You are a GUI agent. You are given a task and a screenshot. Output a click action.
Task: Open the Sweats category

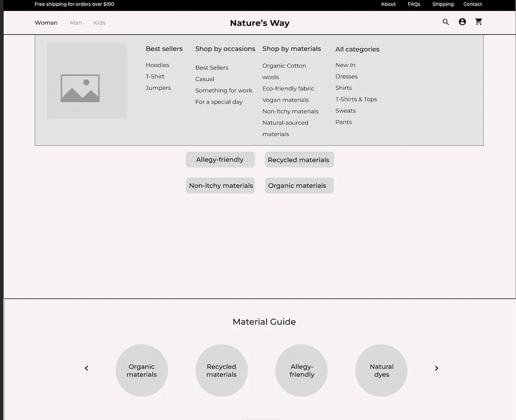click(x=346, y=110)
